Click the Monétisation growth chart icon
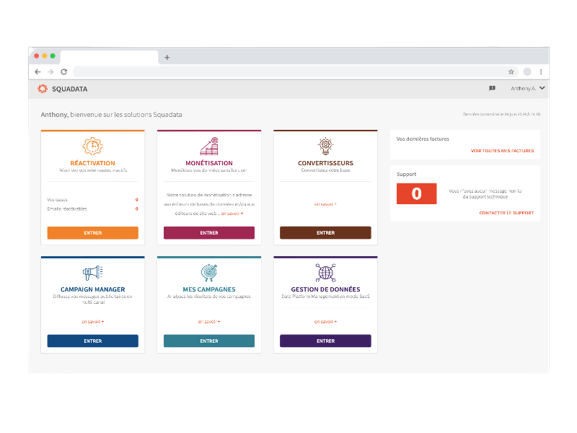 pyautogui.click(x=209, y=146)
